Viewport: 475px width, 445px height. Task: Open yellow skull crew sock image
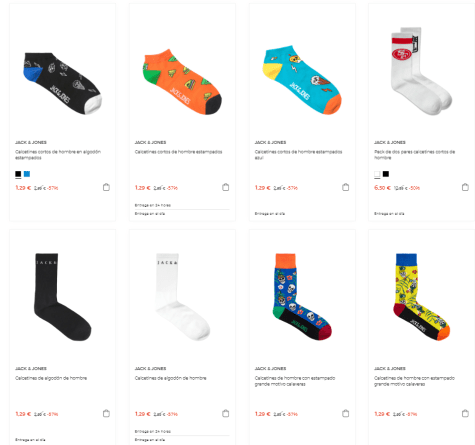421,297
